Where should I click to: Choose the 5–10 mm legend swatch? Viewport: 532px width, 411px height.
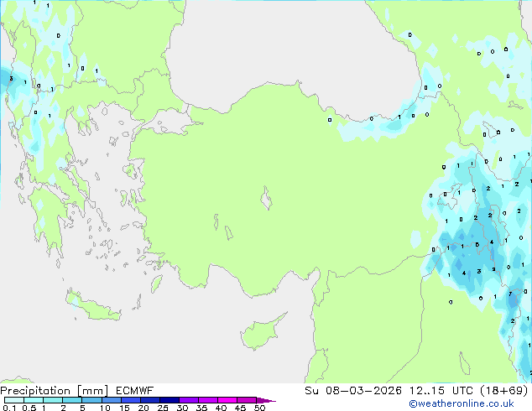[x=92, y=400]
